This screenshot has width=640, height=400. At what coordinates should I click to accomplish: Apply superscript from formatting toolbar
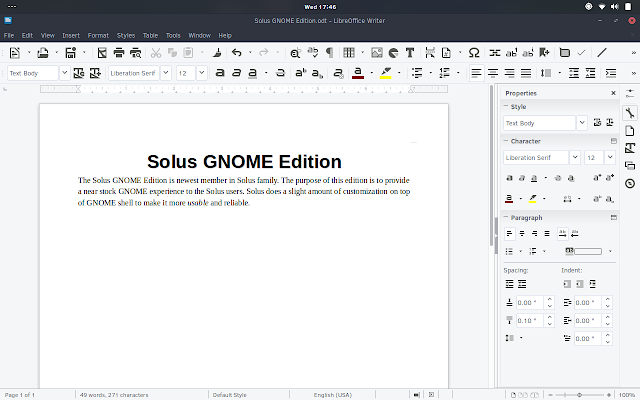301,73
